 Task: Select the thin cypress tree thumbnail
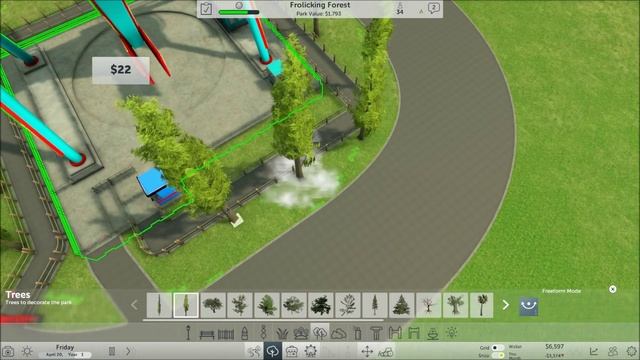(x=159, y=305)
